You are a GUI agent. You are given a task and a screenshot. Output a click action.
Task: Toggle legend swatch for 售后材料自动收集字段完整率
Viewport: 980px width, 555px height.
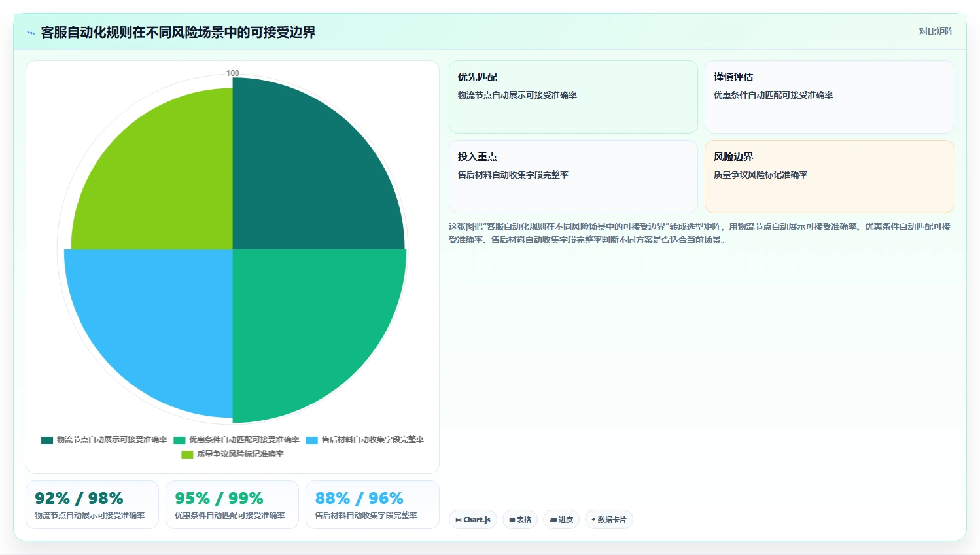pyautogui.click(x=312, y=440)
